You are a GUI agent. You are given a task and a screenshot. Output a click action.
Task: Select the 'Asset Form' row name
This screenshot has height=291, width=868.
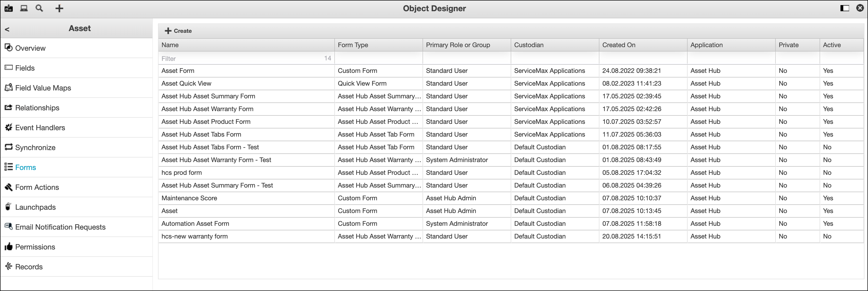[x=178, y=71]
